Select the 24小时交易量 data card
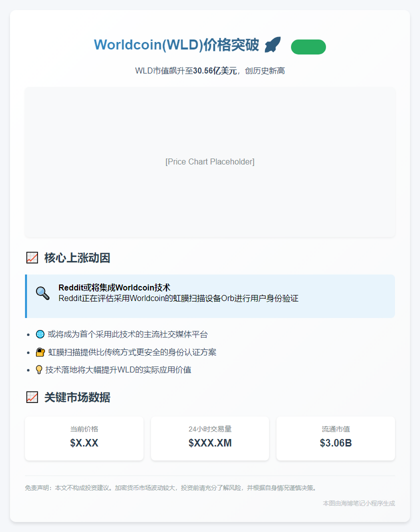The image size is (420, 532). click(210, 438)
